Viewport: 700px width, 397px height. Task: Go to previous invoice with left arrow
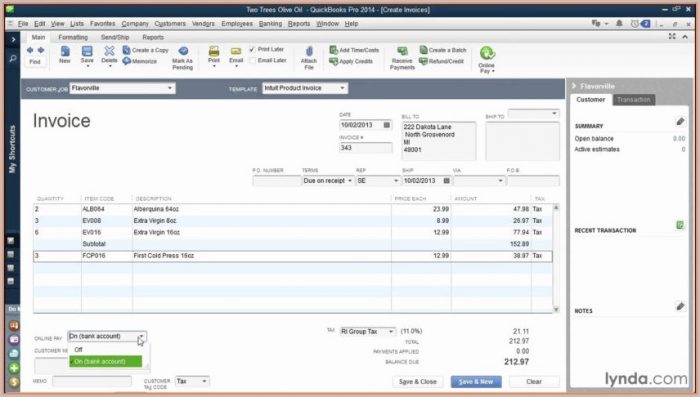pos(30,50)
